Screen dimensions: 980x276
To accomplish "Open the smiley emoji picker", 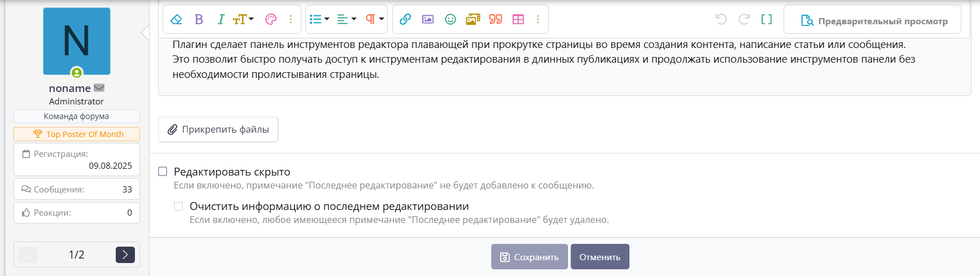I will click(450, 19).
